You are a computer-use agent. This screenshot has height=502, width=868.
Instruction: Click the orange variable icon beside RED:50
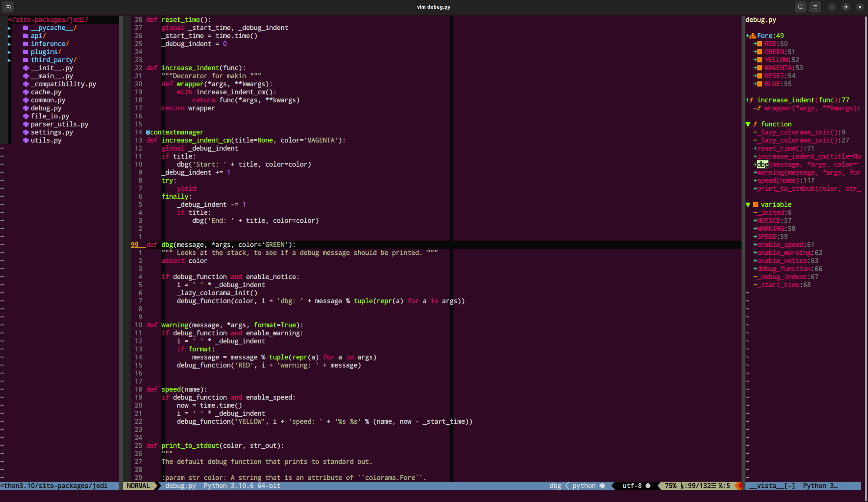pyautogui.click(x=760, y=44)
